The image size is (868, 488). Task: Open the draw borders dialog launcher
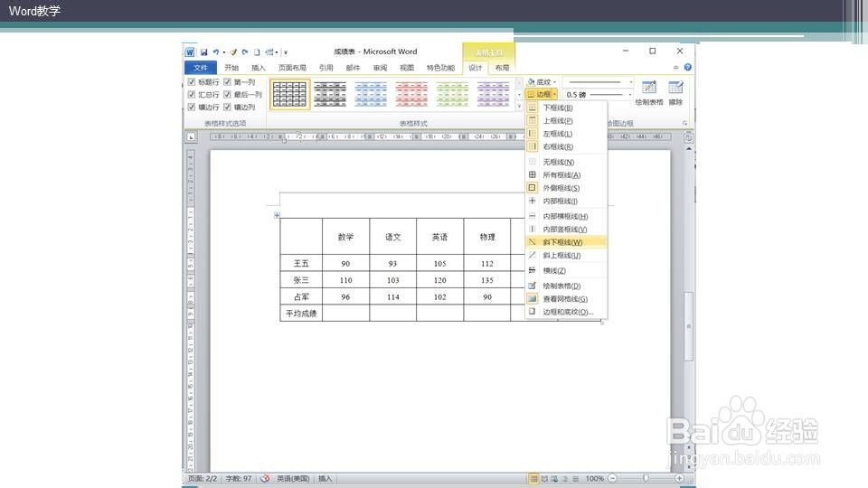(684, 124)
